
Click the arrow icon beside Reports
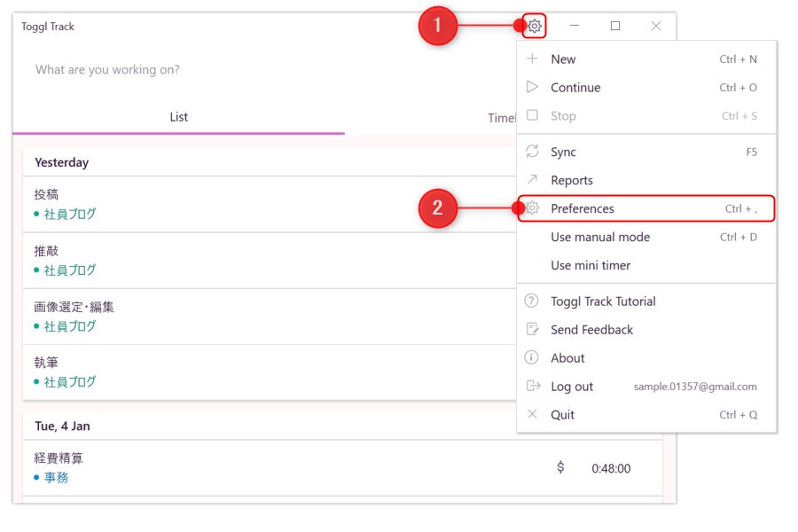[x=532, y=179]
